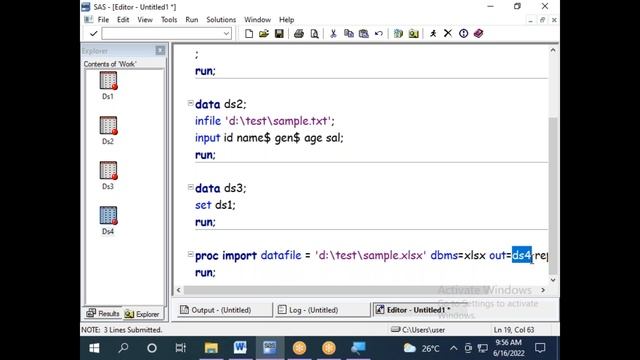The height and width of the screenshot is (360, 640).
Task: Click the Print icon
Action: click(299, 33)
